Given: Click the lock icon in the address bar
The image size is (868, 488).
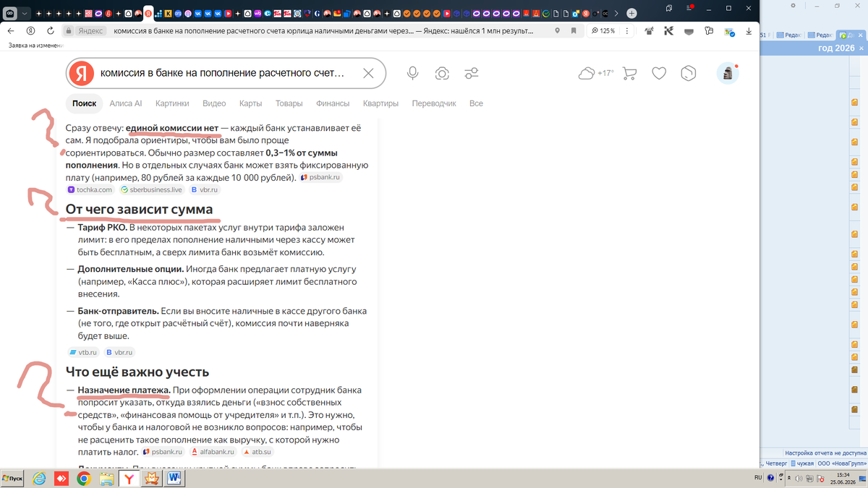Looking at the screenshot, I should click(68, 31).
